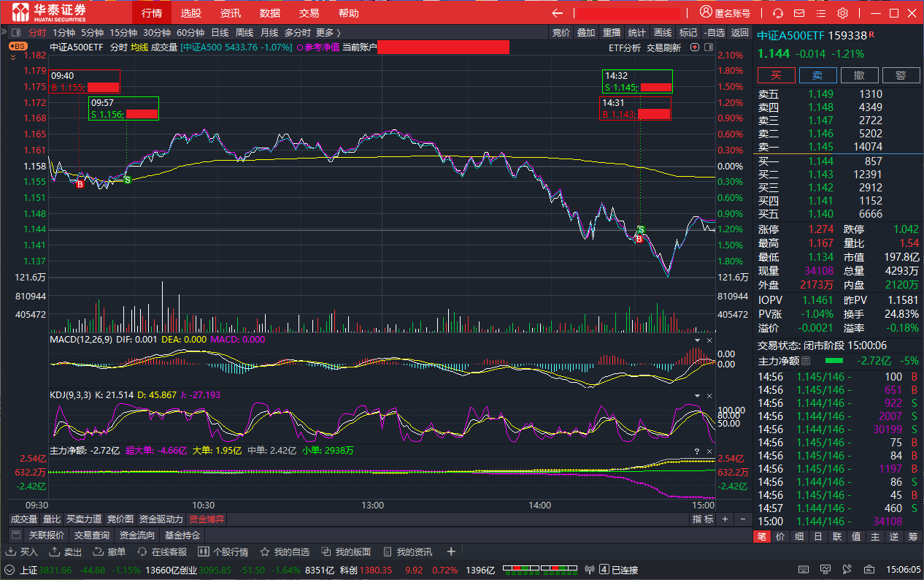Click the back arrow in title bar
924x580 pixels.
click(x=557, y=13)
